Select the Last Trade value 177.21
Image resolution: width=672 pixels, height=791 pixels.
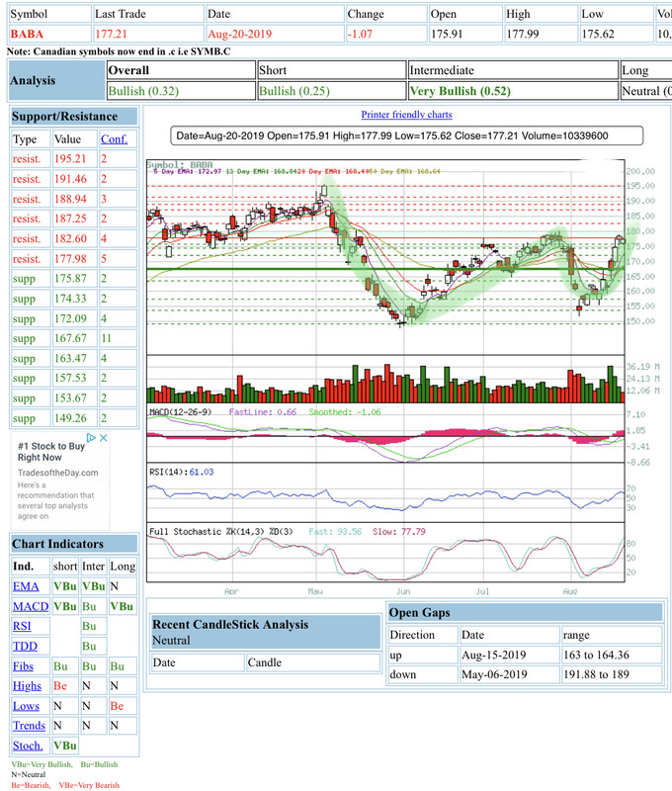(x=148, y=35)
